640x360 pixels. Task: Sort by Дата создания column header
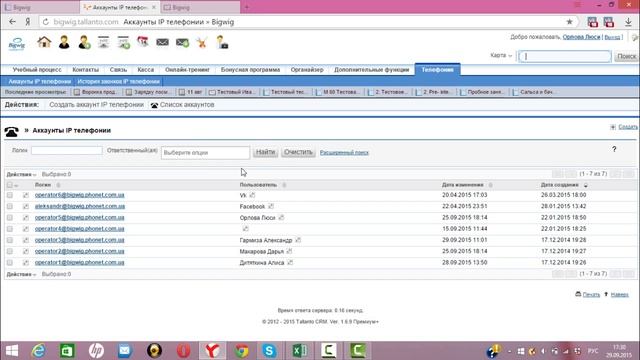[x=560, y=185]
